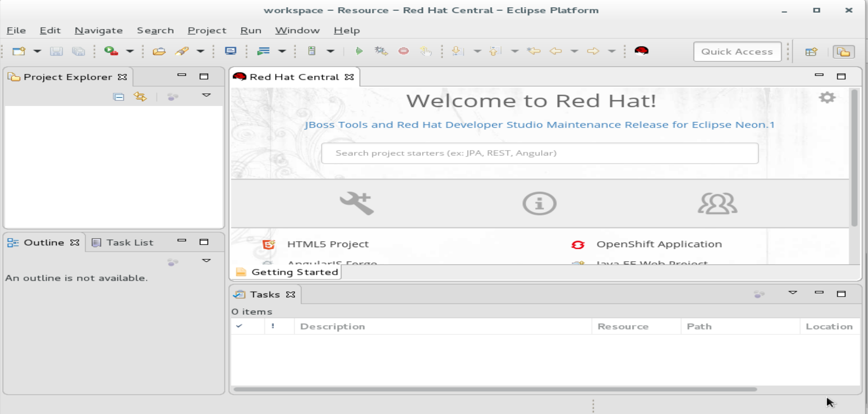Click the Quick Access field
This screenshot has width=868, height=414.
pos(737,52)
